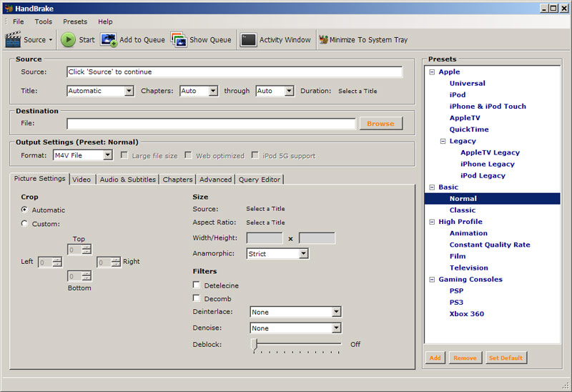This screenshot has width=572, height=392.
Task: Open the Activity Window terminal icon
Action: click(x=248, y=40)
